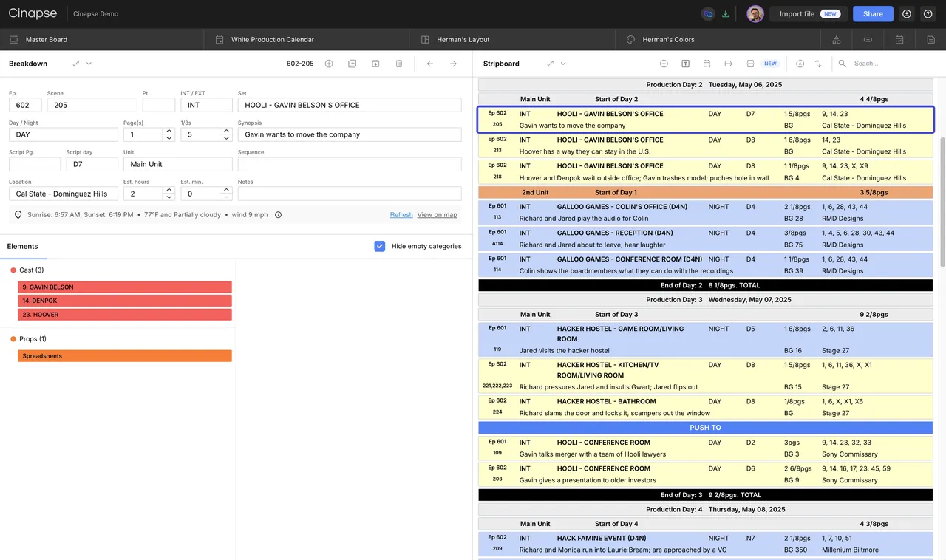Click the green download icon in the top bar
The width and height of the screenshot is (946, 560).
(x=725, y=14)
